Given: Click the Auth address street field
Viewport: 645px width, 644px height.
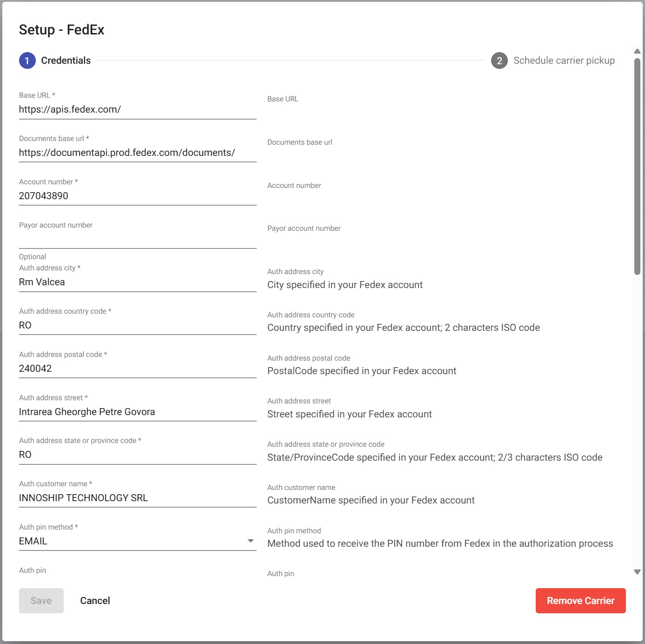Looking at the screenshot, I should click(x=138, y=412).
